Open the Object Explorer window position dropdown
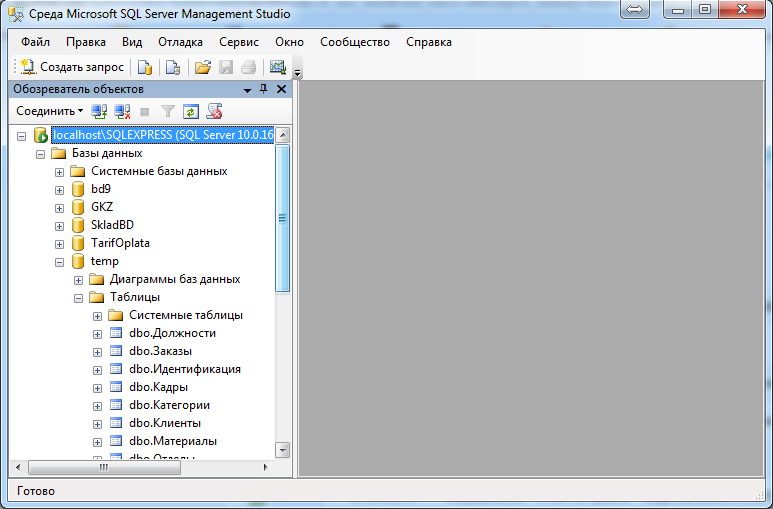Image resolution: width=773 pixels, height=509 pixels. click(247, 90)
